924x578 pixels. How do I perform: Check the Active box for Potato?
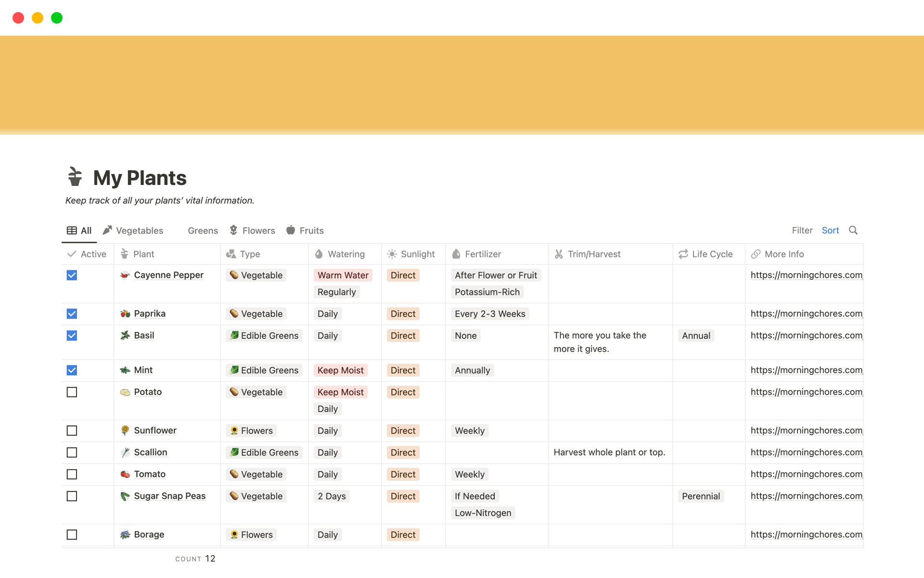[x=72, y=392]
